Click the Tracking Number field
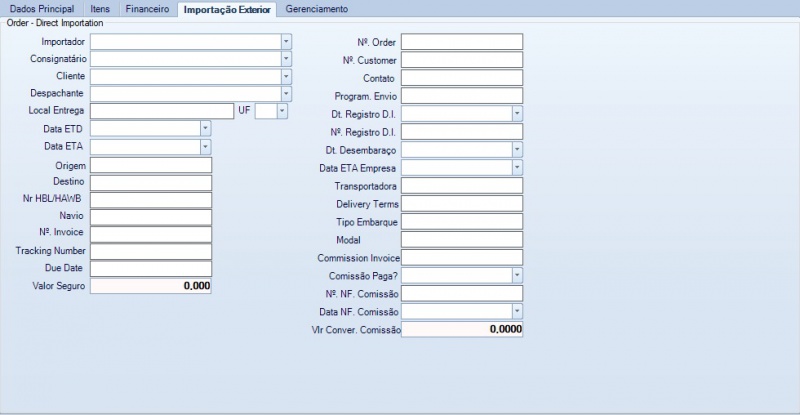This screenshot has height=415, width=800. [x=150, y=250]
